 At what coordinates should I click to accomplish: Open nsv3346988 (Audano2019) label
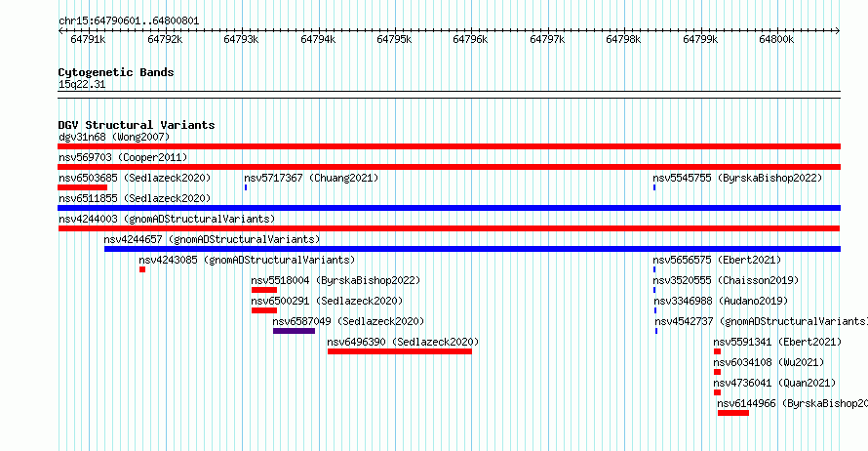tap(721, 301)
